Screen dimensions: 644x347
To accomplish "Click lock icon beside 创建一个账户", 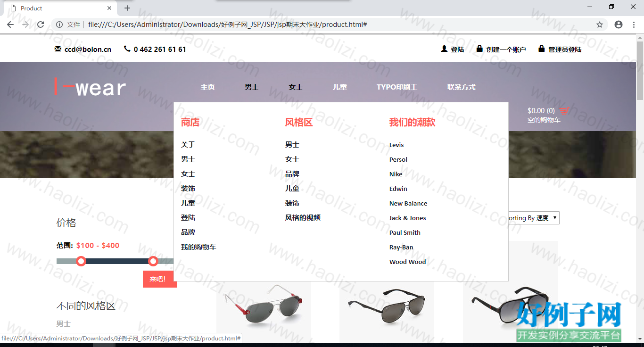I will [x=479, y=49].
